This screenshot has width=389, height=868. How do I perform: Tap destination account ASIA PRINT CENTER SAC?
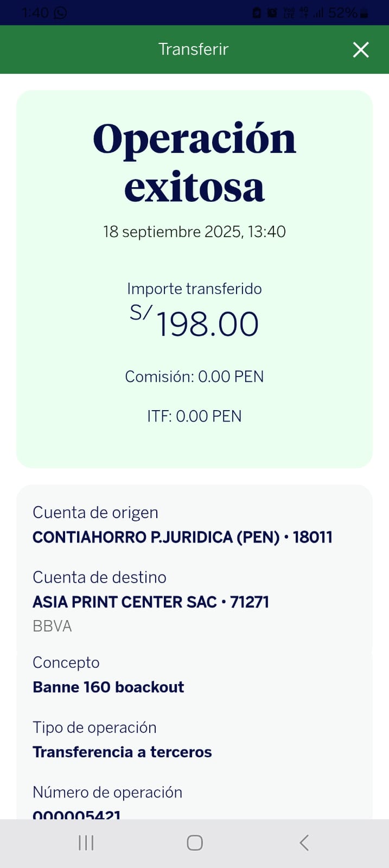(x=151, y=602)
